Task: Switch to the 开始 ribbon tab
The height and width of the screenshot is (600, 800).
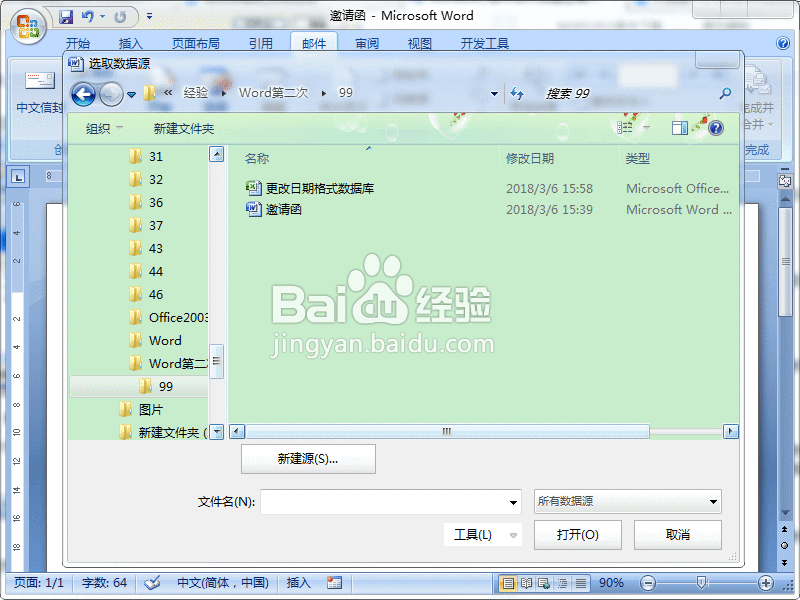Action: pyautogui.click(x=78, y=44)
